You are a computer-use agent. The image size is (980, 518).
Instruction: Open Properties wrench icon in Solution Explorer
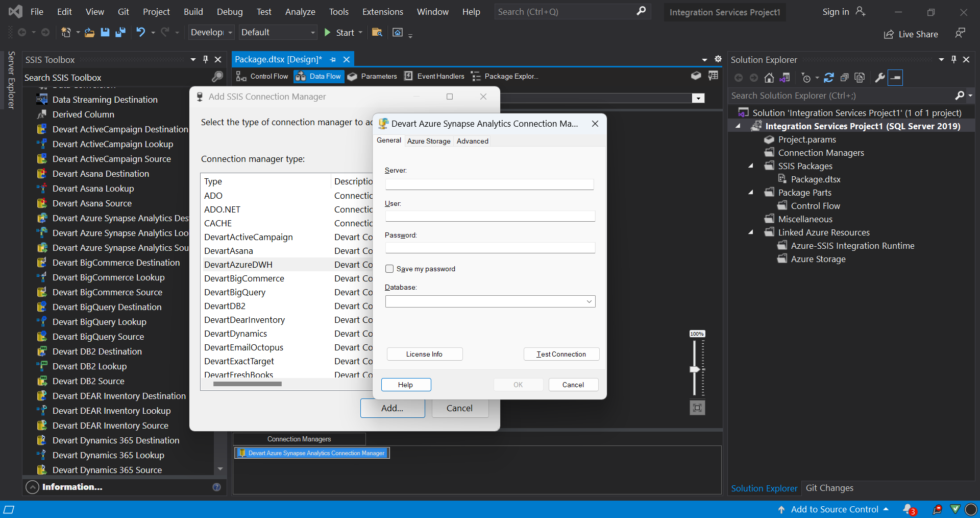pos(880,78)
